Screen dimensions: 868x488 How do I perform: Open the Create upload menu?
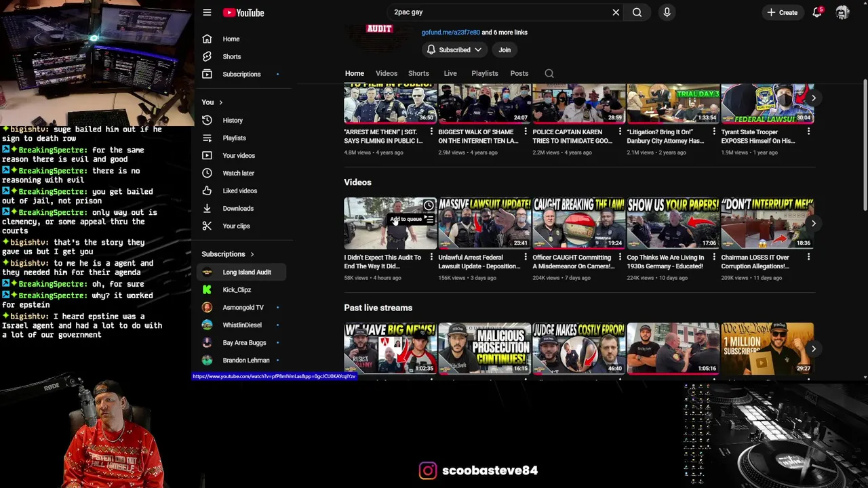tap(782, 12)
